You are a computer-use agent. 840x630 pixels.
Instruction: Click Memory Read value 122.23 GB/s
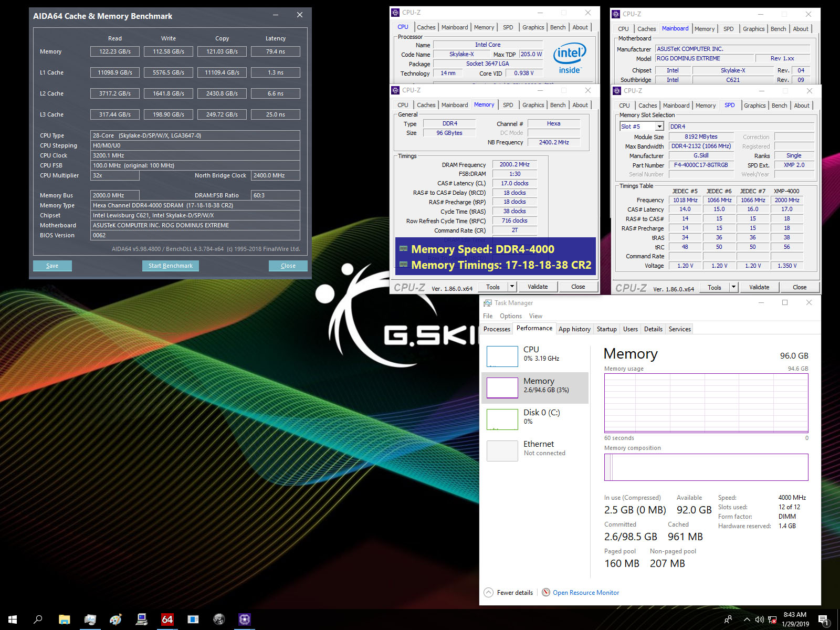point(115,51)
